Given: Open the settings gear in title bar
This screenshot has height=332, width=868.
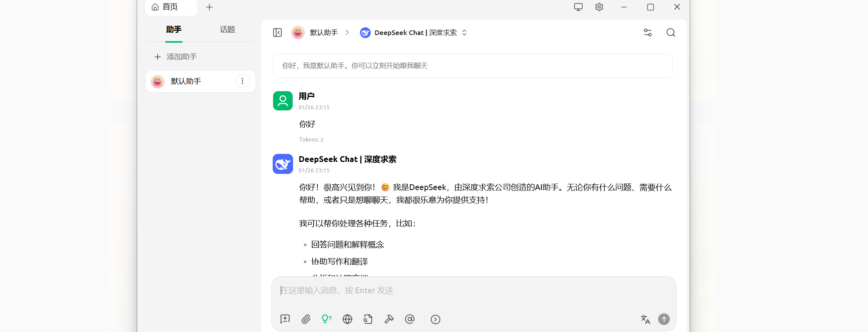Looking at the screenshot, I should [x=599, y=7].
